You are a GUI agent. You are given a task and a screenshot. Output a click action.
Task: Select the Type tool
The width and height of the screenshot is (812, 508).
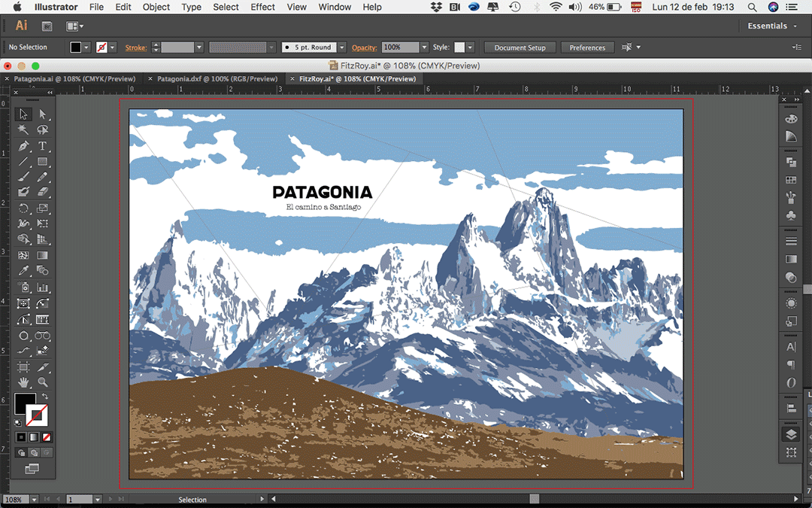42,146
